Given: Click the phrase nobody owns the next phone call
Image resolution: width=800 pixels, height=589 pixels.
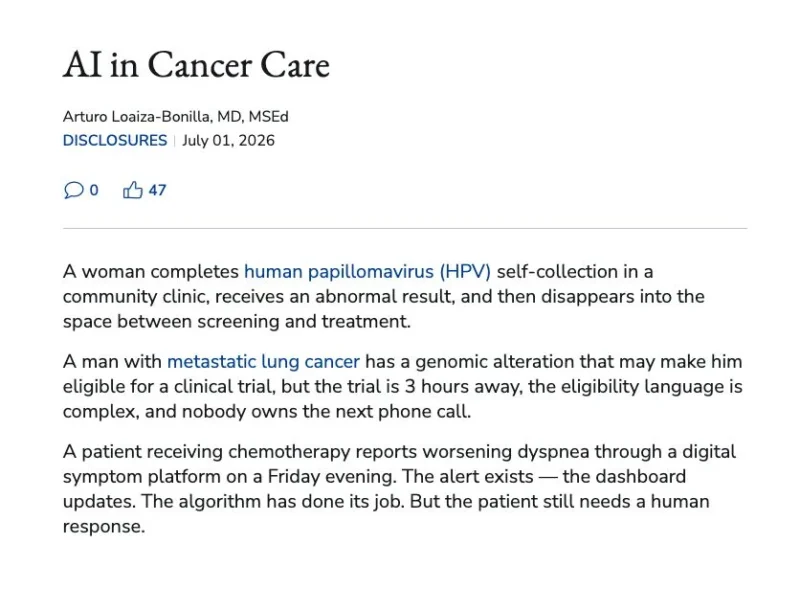Looking at the screenshot, I should [326, 411].
